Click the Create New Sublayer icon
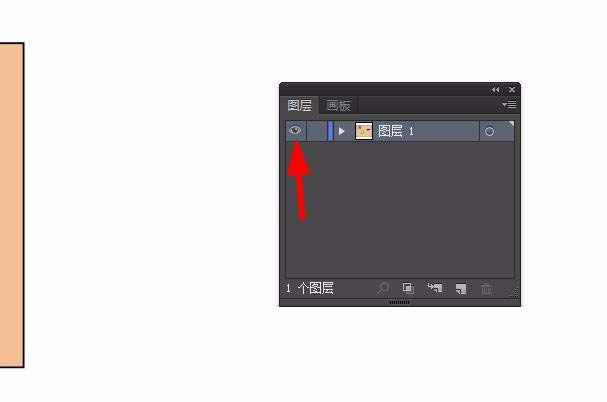Image resolution: width=607 pixels, height=402 pixels. click(435, 288)
